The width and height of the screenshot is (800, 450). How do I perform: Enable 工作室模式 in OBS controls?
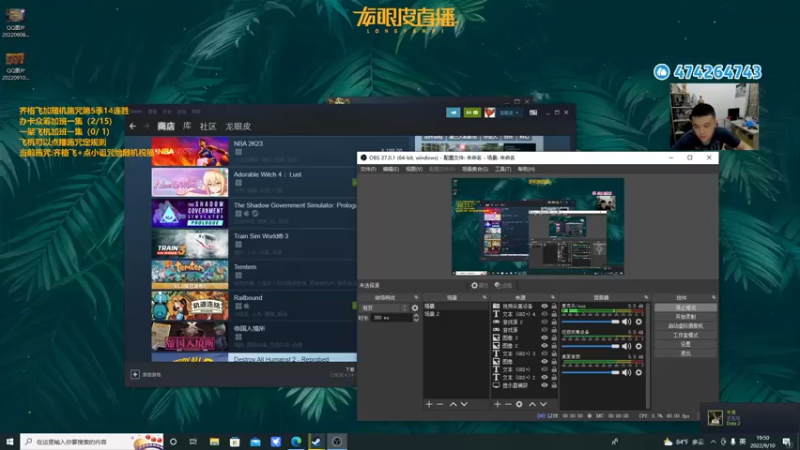click(x=685, y=335)
